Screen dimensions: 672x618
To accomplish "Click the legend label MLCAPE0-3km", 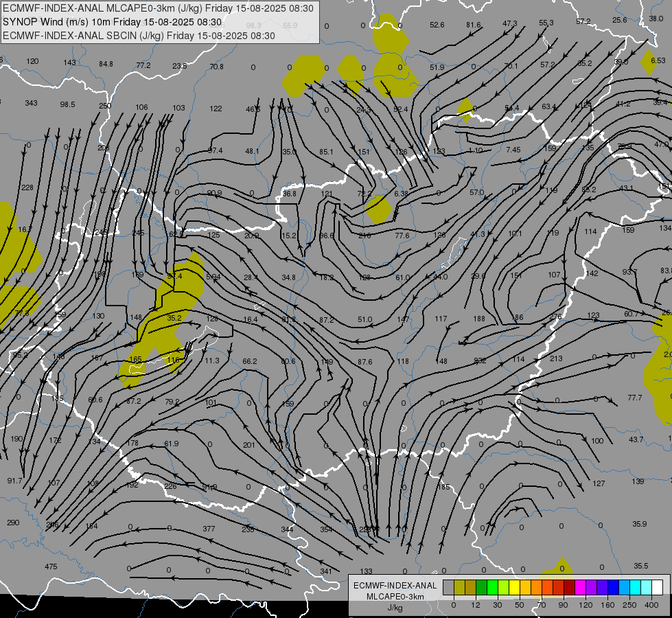I will pos(395,597).
